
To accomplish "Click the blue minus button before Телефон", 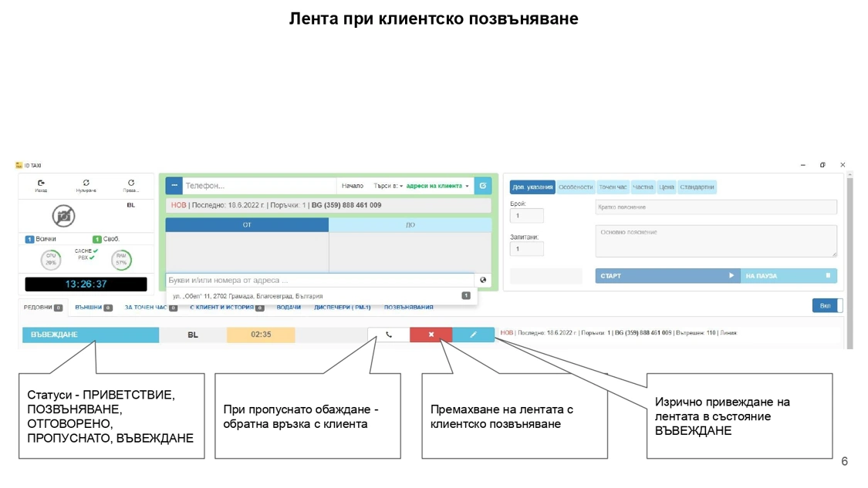I will (174, 186).
